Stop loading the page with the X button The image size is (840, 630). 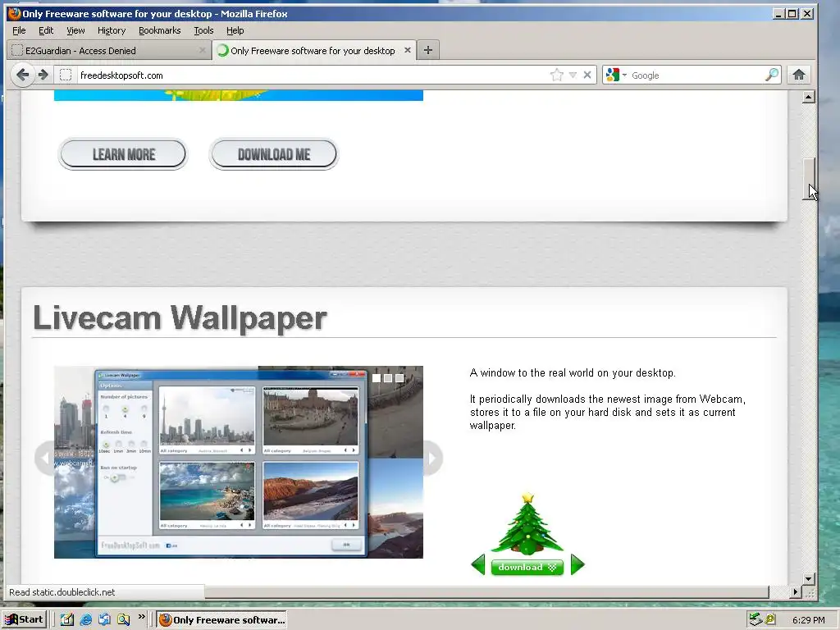[x=587, y=75]
